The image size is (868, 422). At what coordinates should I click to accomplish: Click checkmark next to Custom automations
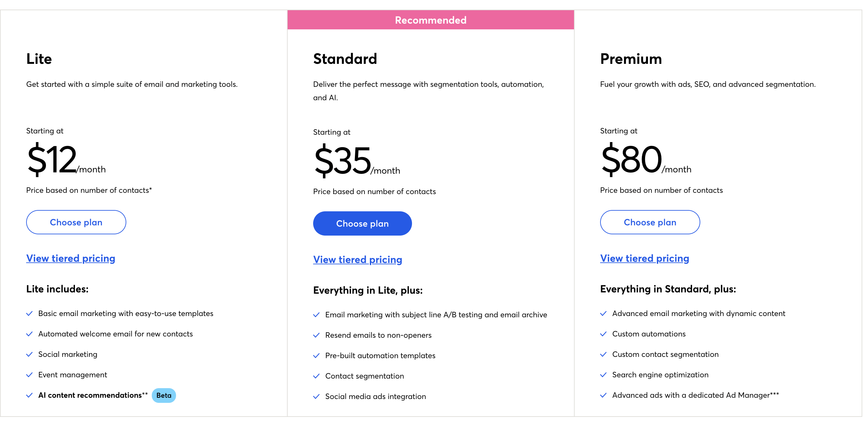tap(604, 334)
